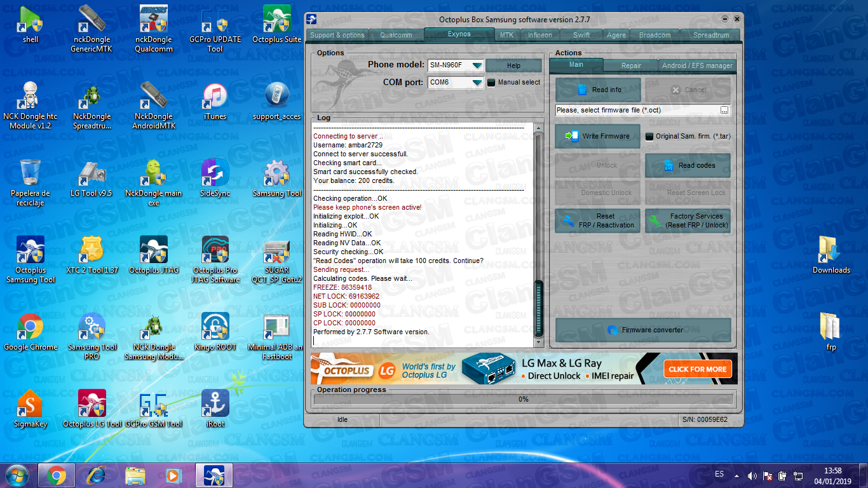Open Papelera de reciclaje icon
Viewport: 868px width, 488px height.
pyautogui.click(x=31, y=183)
